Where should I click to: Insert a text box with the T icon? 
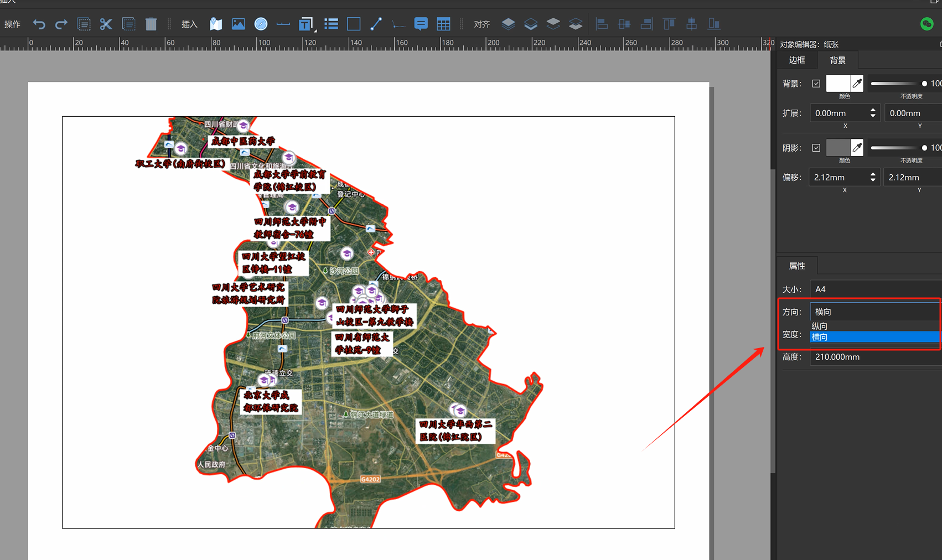(x=306, y=24)
